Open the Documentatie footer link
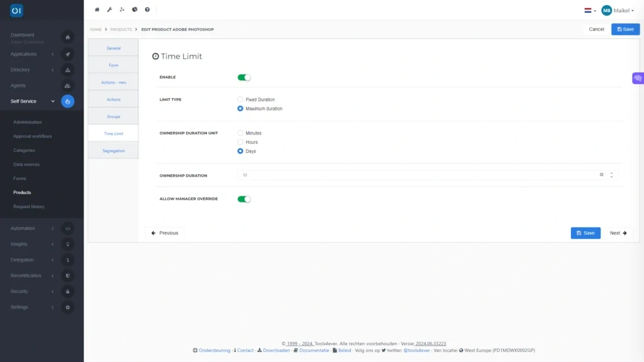This screenshot has height=362, width=644. [x=314, y=350]
